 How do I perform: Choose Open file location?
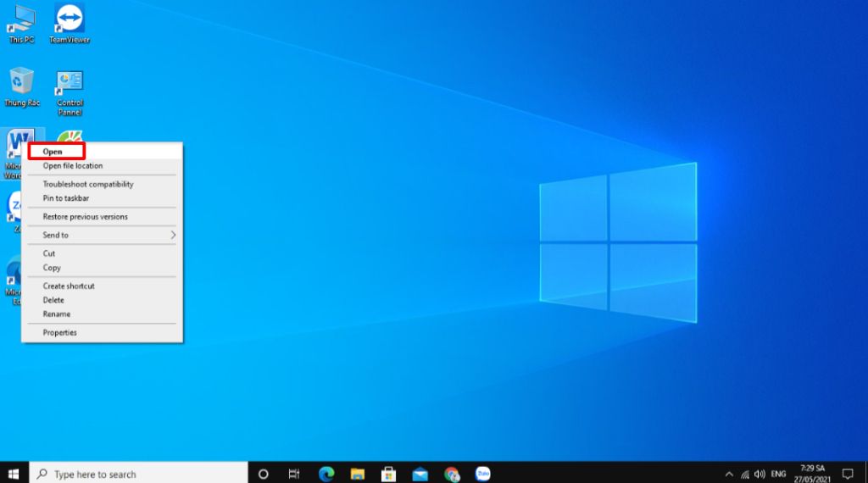(102, 165)
